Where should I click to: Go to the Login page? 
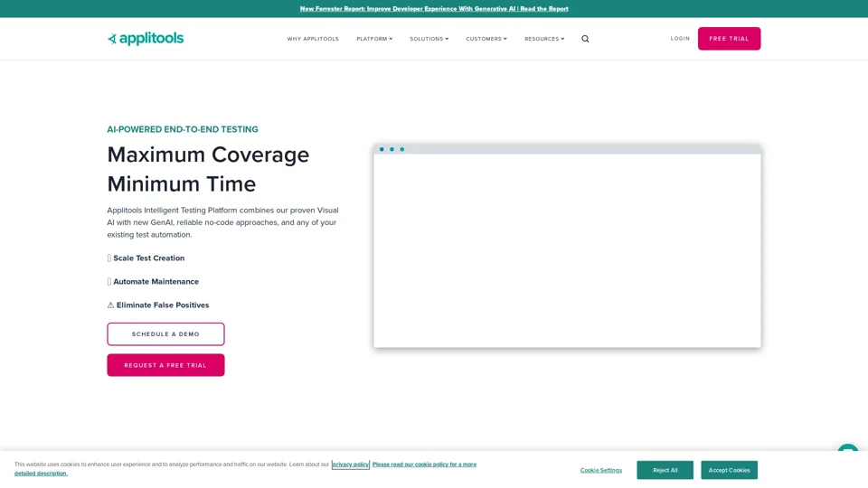(680, 39)
